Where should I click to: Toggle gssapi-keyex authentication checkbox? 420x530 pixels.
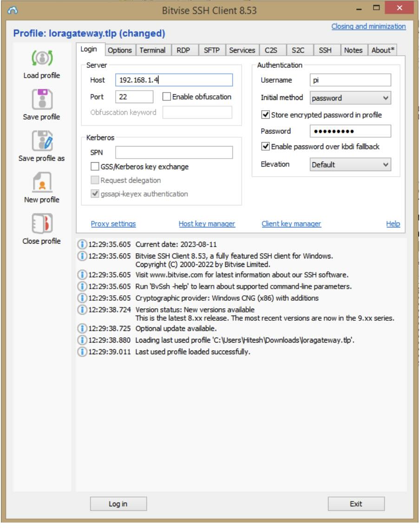(95, 194)
